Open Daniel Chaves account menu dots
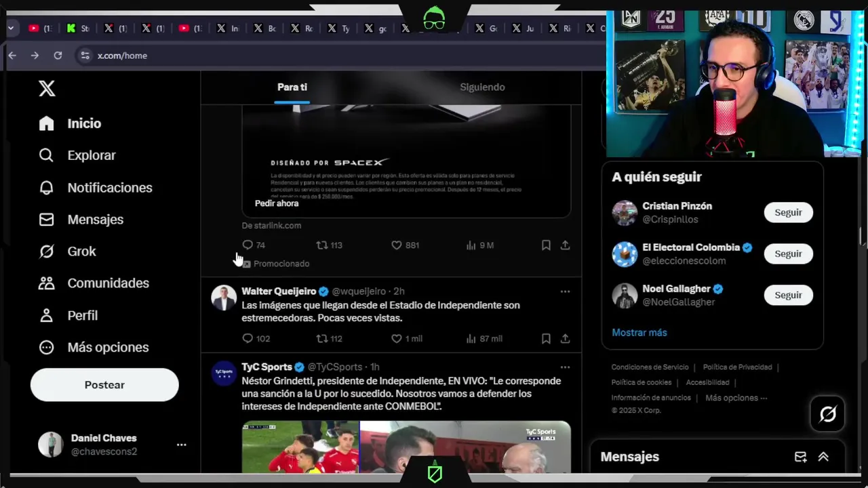Image resolution: width=868 pixels, height=488 pixels. (181, 445)
